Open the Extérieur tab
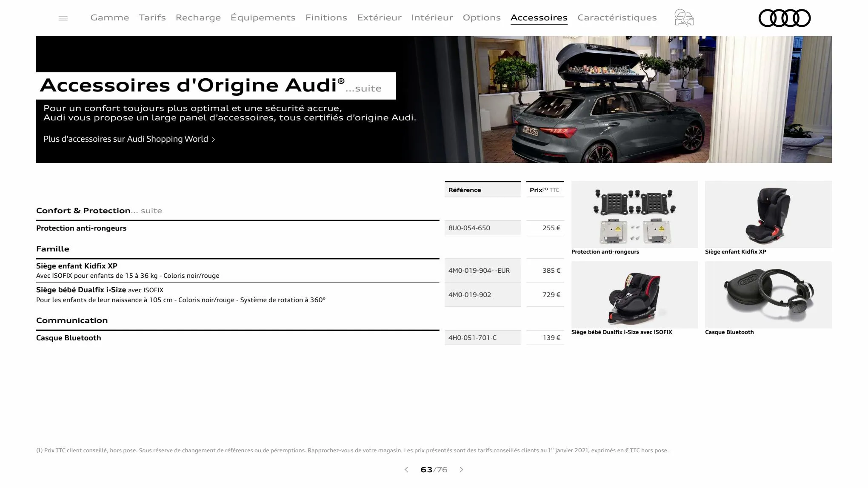The image size is (868, 488). point(379,18)
